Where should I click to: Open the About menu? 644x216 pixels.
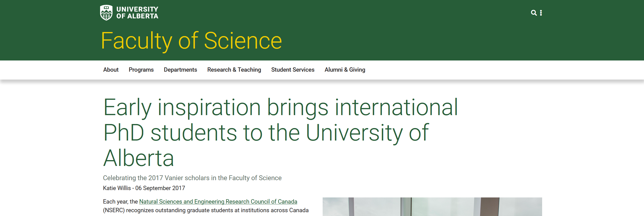pos(111,70)
